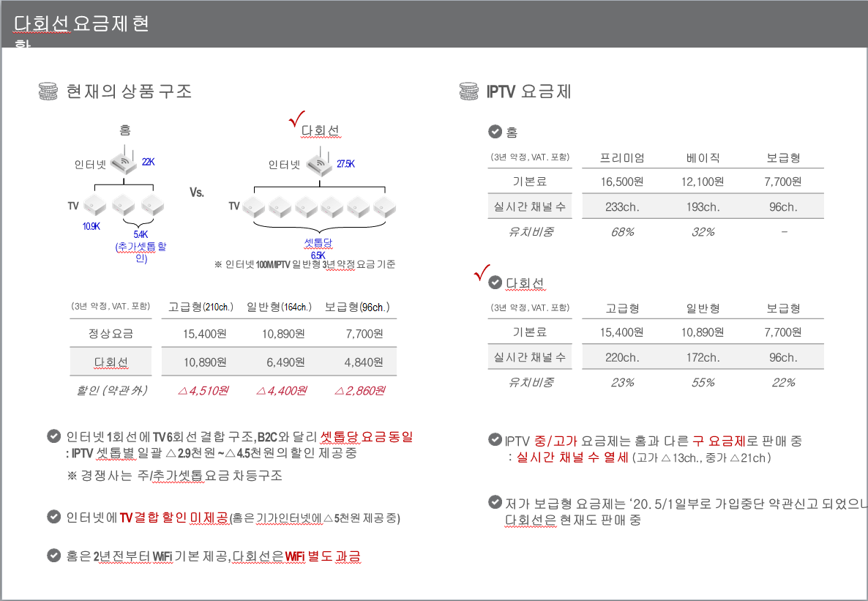Click the 193ch. channel count cell
The image size is (868, 601).
click(703, 207)
